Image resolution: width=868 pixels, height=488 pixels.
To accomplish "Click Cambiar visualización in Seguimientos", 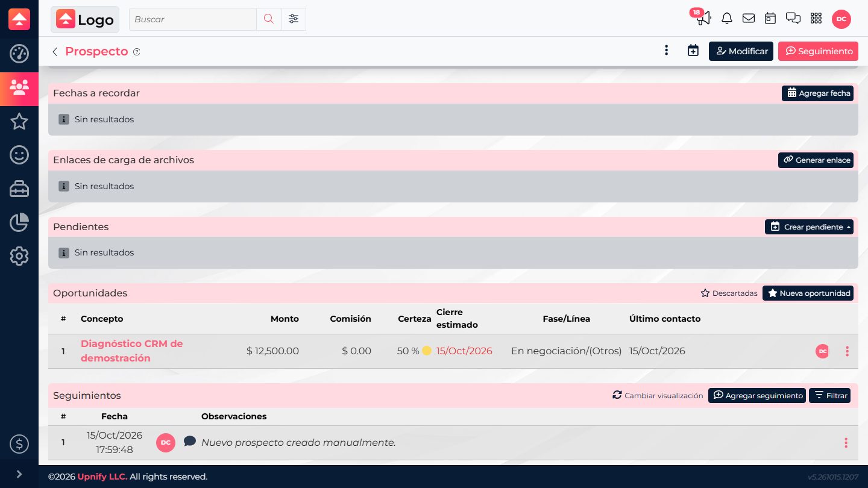I will (658, 396).
